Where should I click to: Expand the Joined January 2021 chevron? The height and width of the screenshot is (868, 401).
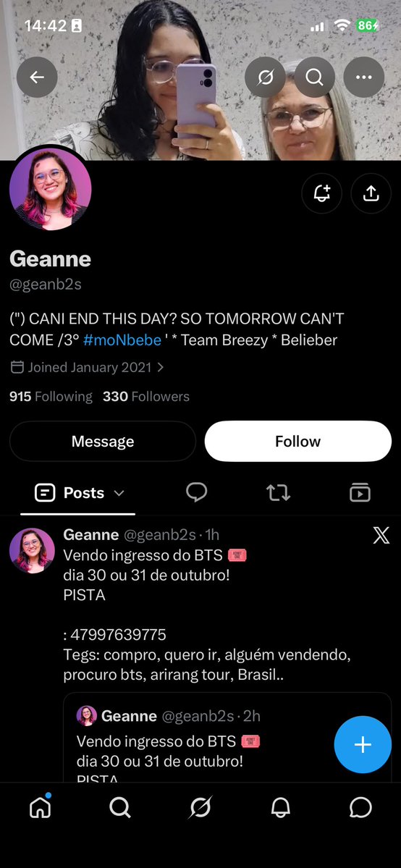click(161, 367)
